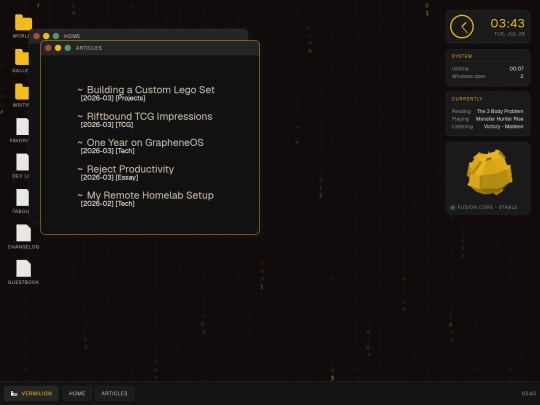Click the green Fusion Core status dot

453,207
